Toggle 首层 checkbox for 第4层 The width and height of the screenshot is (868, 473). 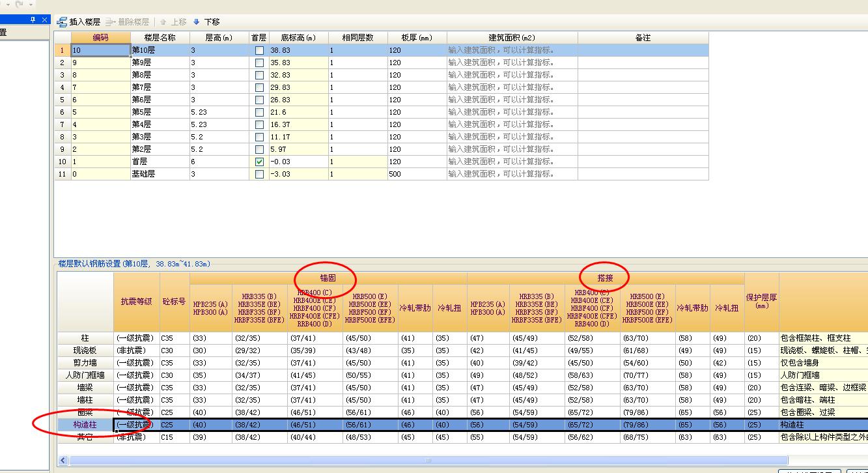[259, 124]
